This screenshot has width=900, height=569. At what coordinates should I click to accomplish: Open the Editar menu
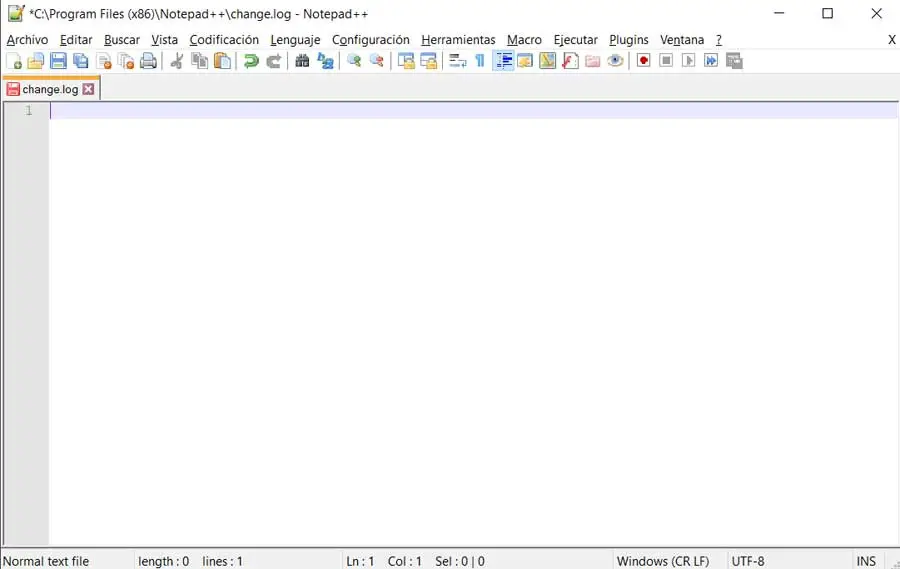point(76,40)
